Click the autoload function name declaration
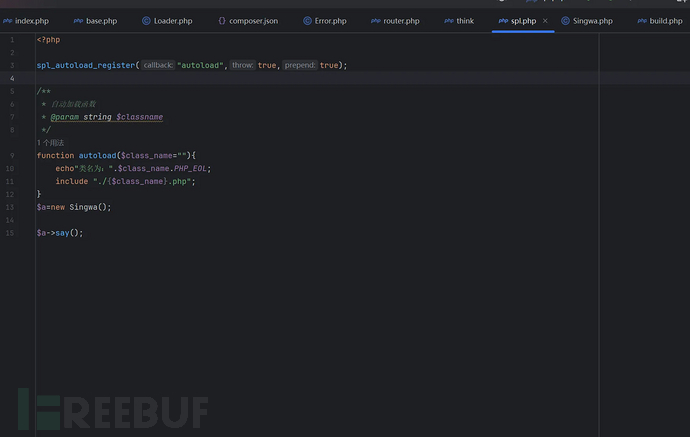690x437 pixels. (x=97, y=156)
